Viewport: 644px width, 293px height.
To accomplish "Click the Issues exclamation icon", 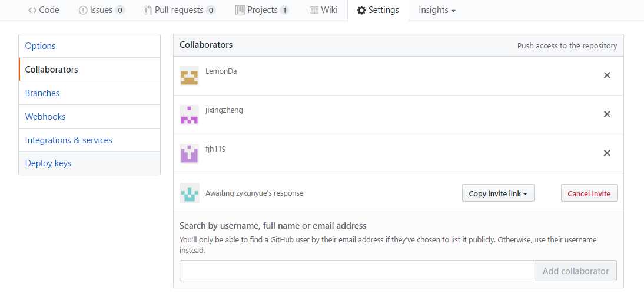I will [x=83, y=10].
